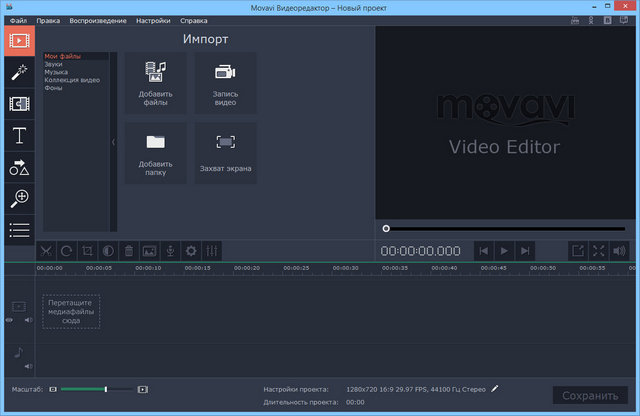Open the Filters tab with magic wand
The height and width of the screenshot is (416, 640).
pos(19,71)
